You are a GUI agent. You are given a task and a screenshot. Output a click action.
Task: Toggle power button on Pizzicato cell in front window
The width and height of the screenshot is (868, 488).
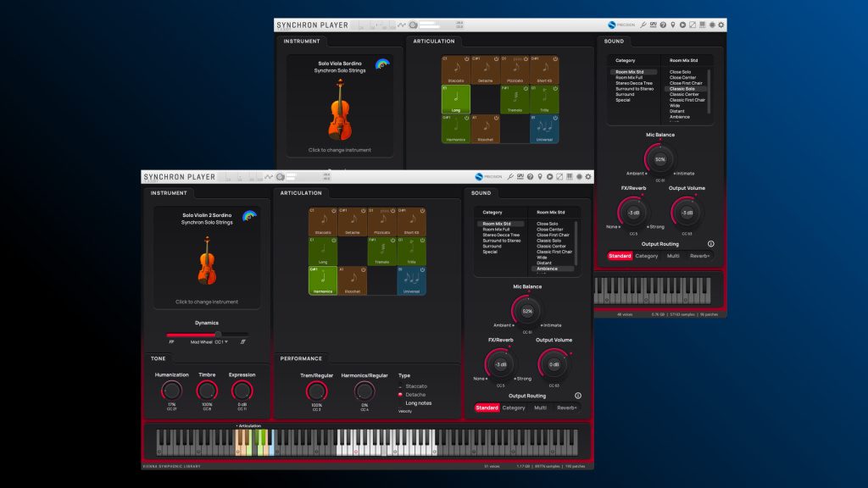393,211
